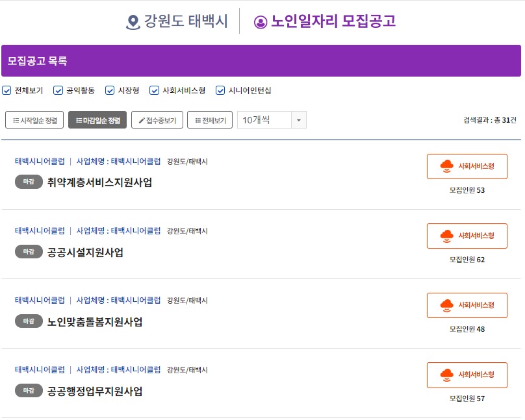
Task: Click 태백시니어클럽 link above 공공시설지원사업
Action: tap(40, 230)
